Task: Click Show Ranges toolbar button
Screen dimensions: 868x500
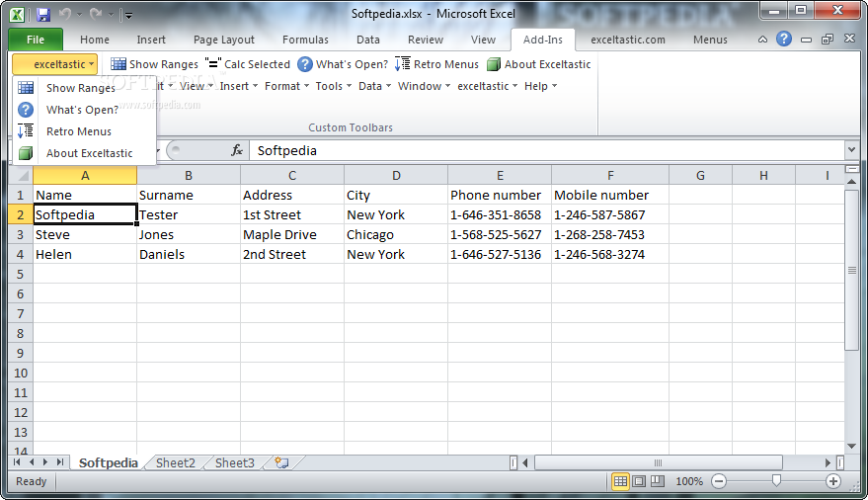Action: (154, 64)
